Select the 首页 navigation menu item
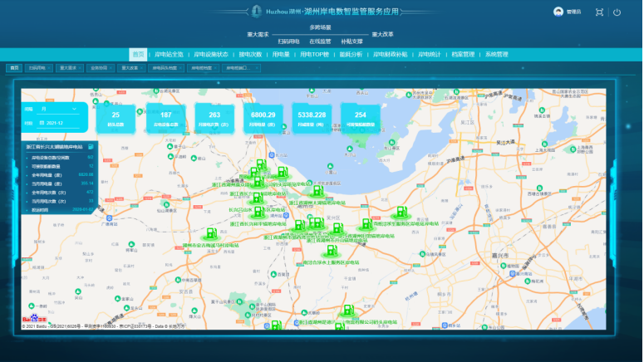Image resolution: width=644 pixels, height=362 pixels. click(x=138, y=54)
